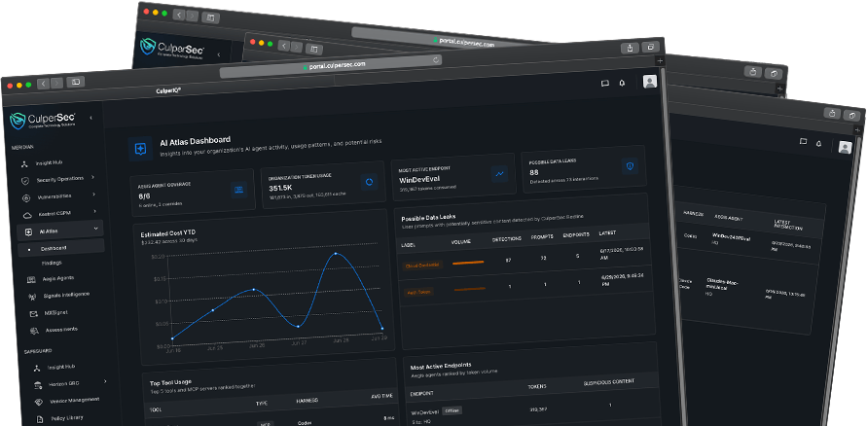Expand the Security Operations submenu chevron
This screenshot has width=868, height=426.
click(92, 177)
